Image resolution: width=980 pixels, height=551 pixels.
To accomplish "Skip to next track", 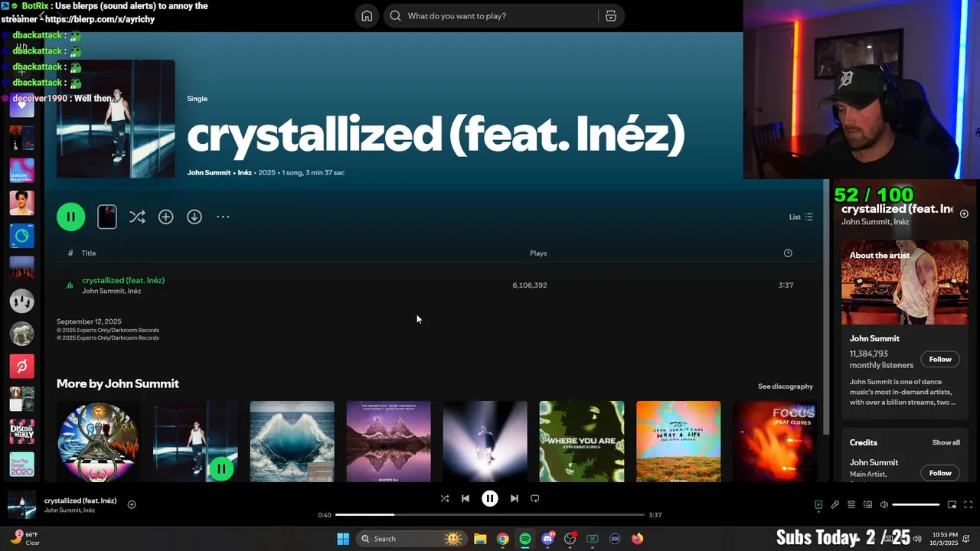I will coord(514,498).
